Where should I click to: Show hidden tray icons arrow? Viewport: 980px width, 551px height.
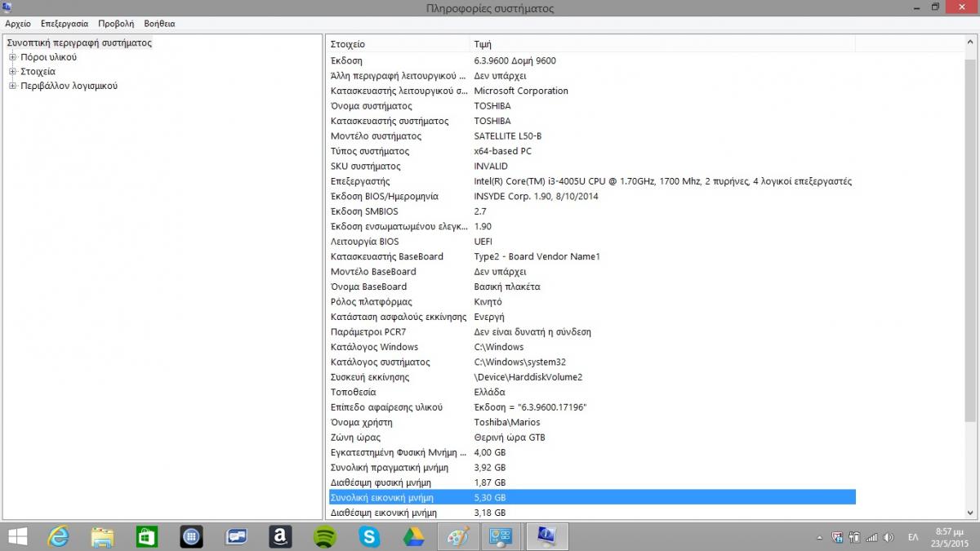tap(819, 537)
